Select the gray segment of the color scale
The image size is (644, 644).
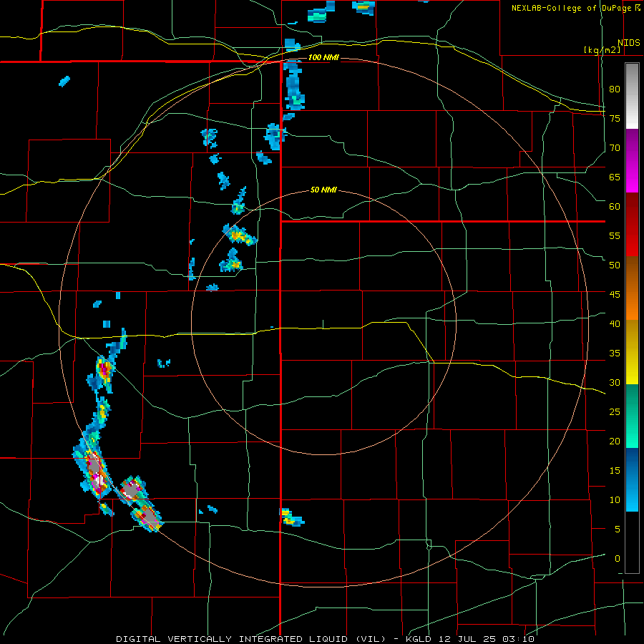click(x=632, y=80)
